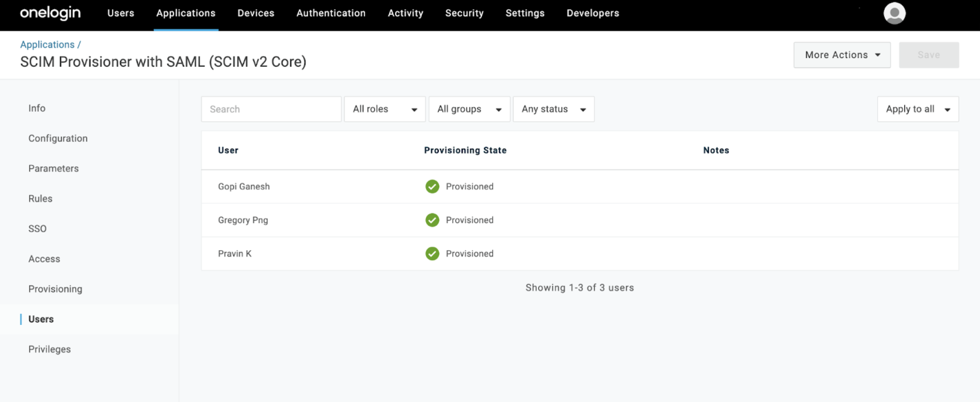This screenshot has width=980, height=402.
Task: Open the user profile avatar menu
Action: click(894, 13)
